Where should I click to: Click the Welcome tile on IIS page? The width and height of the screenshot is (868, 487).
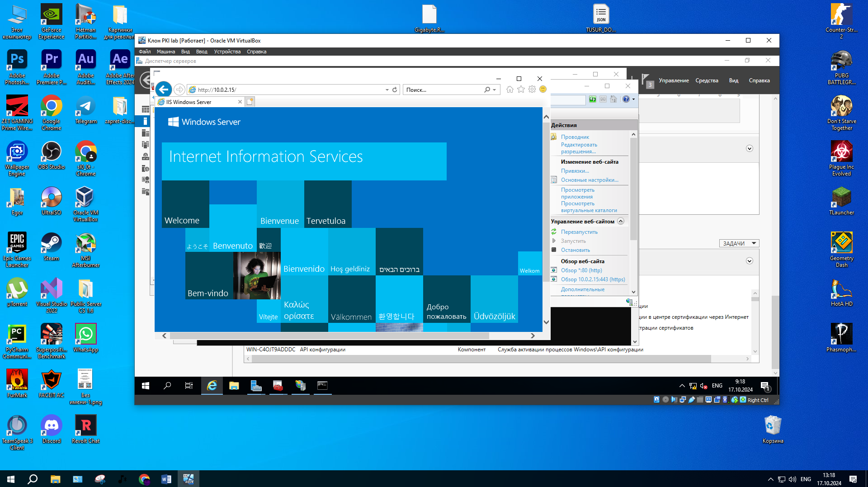click(185, 204)
